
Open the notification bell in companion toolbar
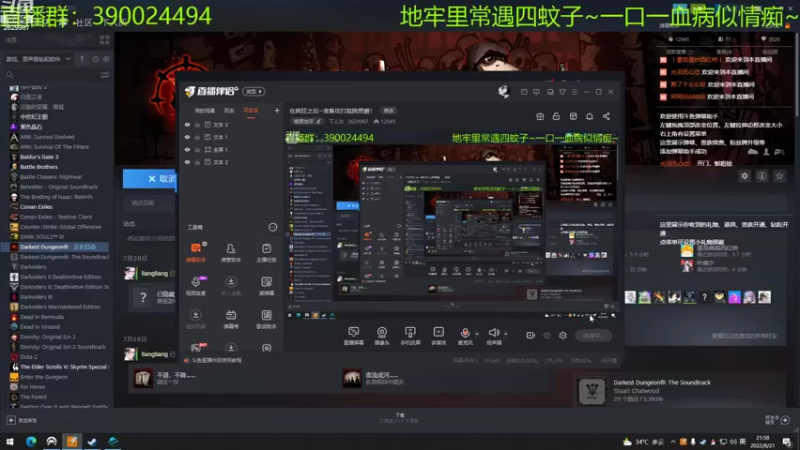[x=589, y=116]
